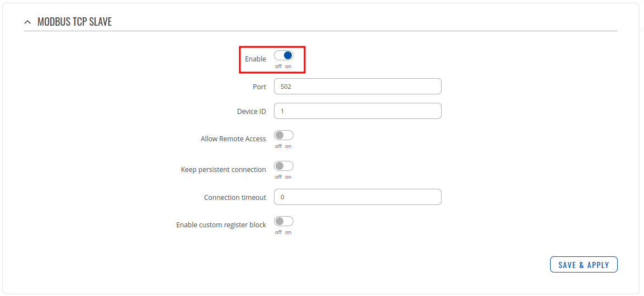Click the MODBUS TCP SLAVE section heading
This screenshot has height=296, width=644.
74,22
